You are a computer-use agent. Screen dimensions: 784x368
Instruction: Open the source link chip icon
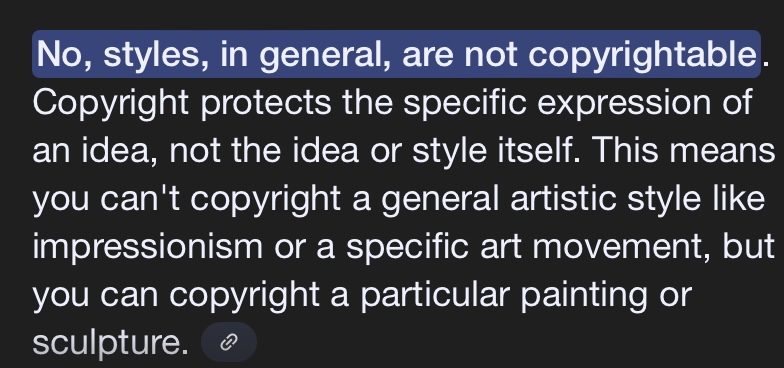point(229,342)
